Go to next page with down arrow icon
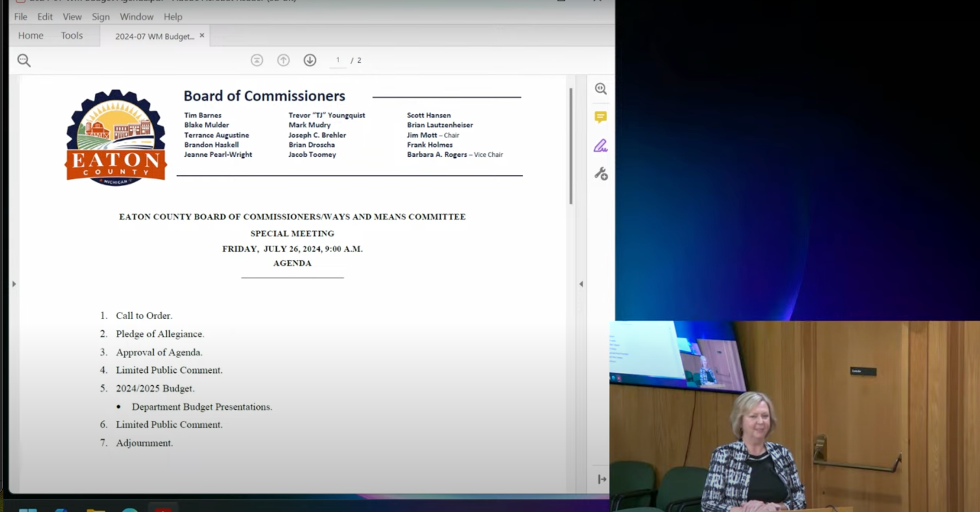Image resolution: width=980 pixels, height=512 pixels. (310, 60)
